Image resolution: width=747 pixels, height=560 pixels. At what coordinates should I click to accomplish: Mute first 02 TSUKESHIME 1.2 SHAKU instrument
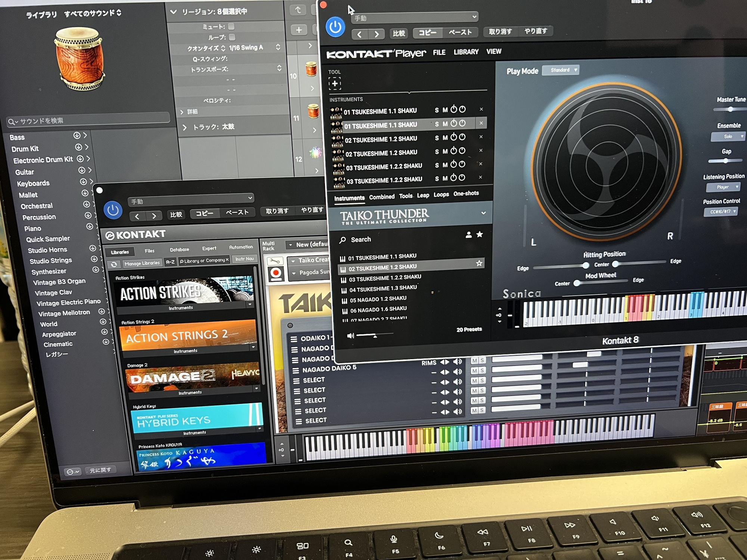tap(445, 138)
